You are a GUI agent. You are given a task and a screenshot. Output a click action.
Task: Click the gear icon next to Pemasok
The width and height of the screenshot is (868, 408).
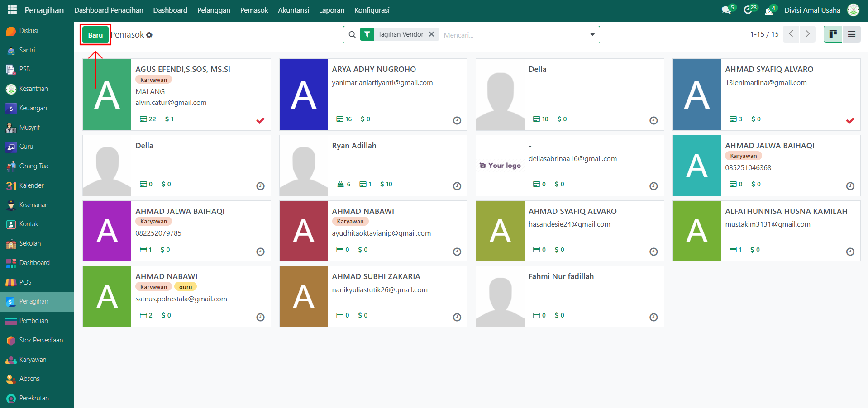149,35
